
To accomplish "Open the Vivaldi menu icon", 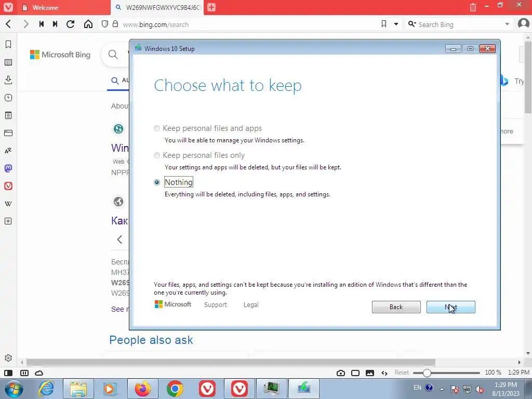I will [x=8, y=7].
